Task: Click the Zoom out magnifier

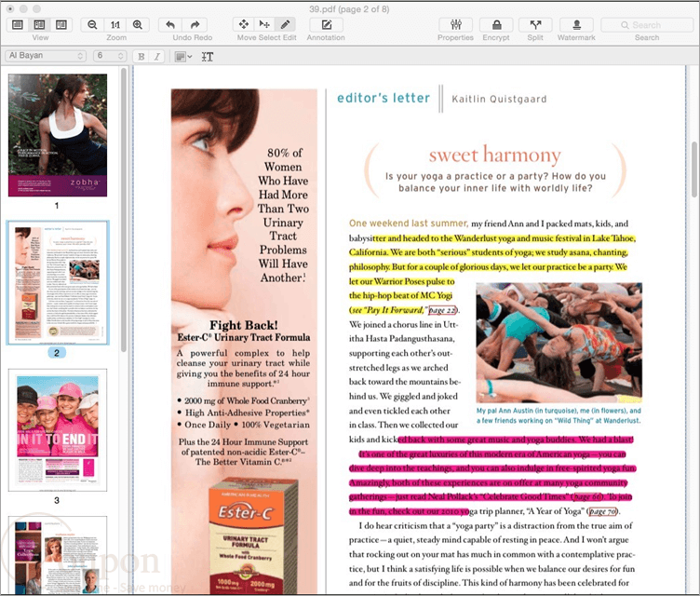Action: [x=92, y=24]
